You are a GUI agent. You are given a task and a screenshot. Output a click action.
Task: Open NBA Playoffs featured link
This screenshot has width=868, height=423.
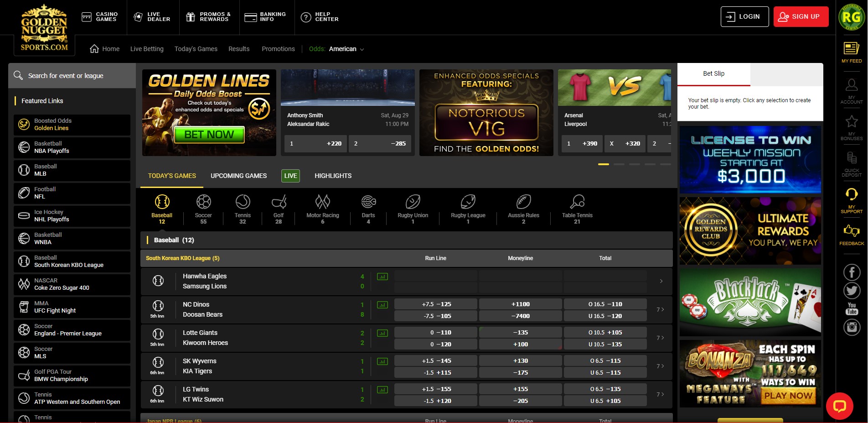[72, 147]
